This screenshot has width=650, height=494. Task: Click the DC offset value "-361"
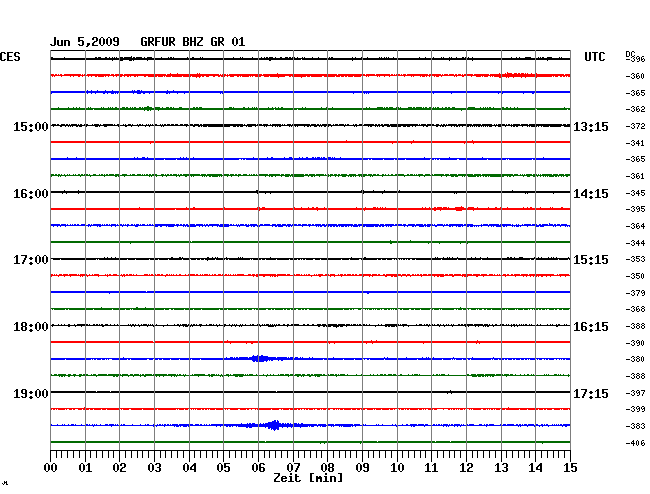[635, 176]
